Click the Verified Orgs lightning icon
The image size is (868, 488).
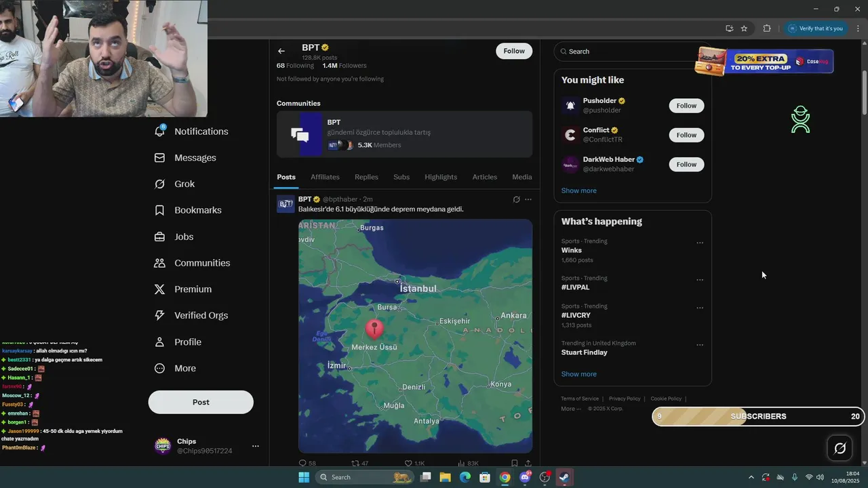point(159,315)
